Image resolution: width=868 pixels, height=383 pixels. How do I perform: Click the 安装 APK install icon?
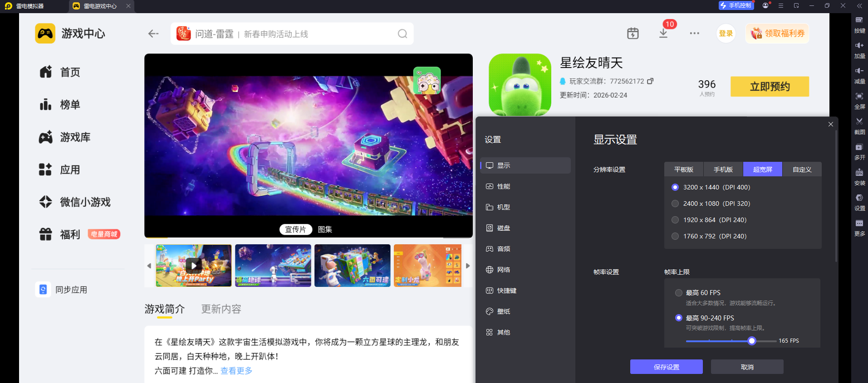[859, 172]
